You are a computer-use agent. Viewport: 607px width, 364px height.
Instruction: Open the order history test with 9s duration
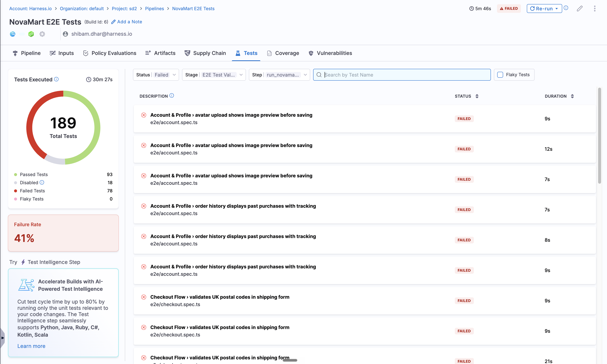coord(365,270)
